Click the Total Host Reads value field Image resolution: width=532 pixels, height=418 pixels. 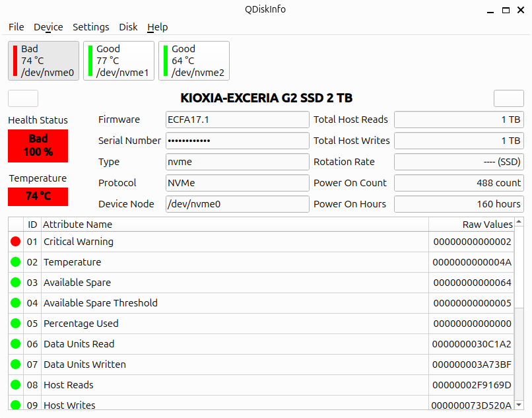(459, 120)
